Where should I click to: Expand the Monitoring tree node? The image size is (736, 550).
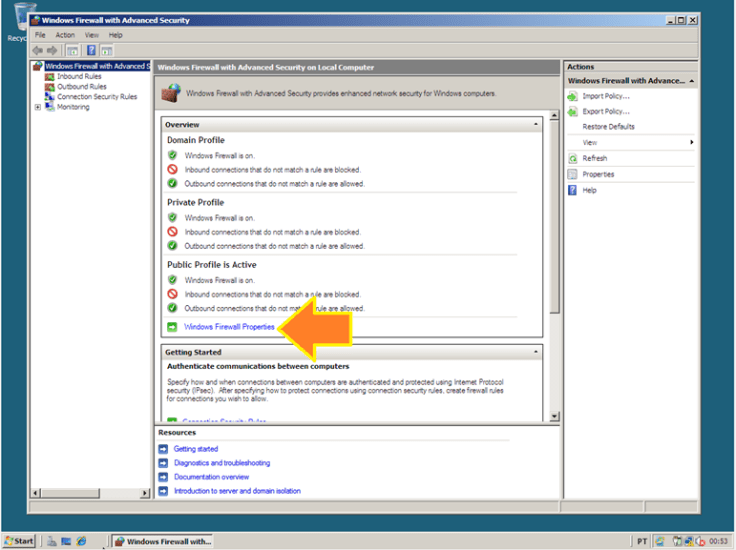[x=38, y=107]
